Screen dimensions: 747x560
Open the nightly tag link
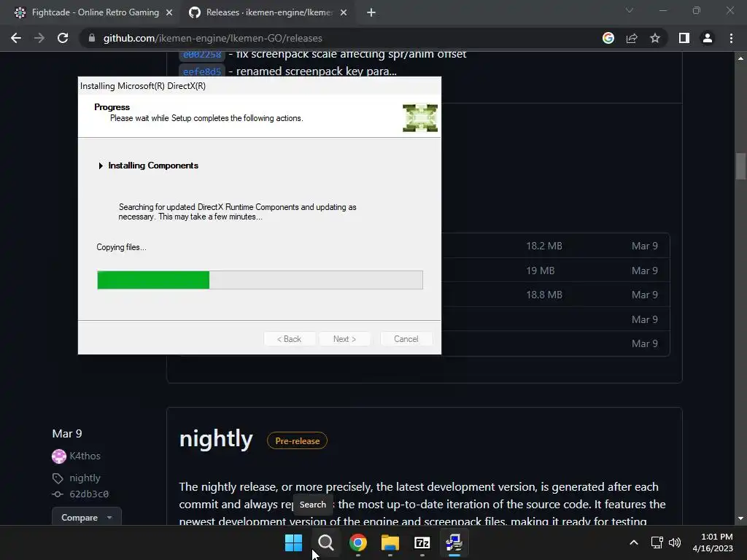pyautogui.click(x=85, y=478)
